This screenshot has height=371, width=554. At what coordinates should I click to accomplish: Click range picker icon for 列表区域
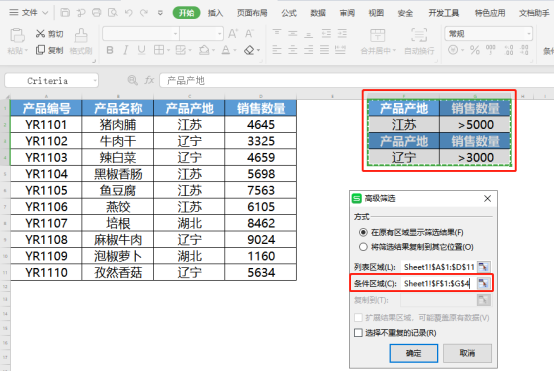(483, 267)
